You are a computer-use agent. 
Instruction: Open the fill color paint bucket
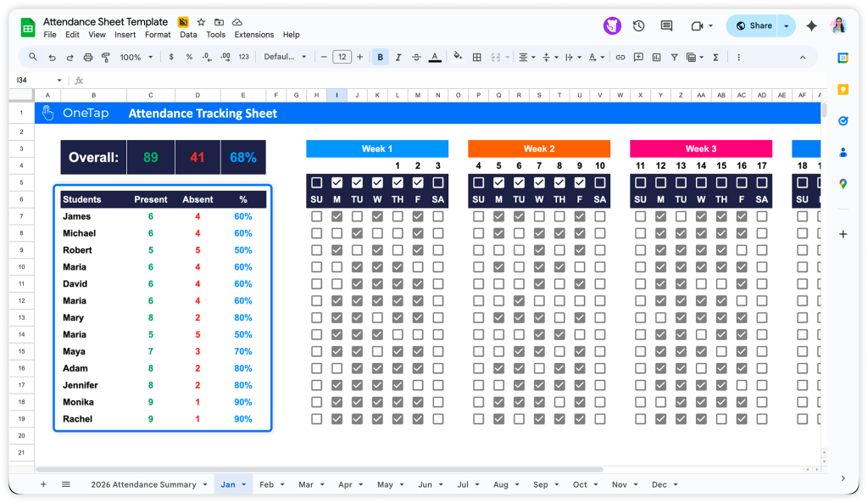pos(458,57)
